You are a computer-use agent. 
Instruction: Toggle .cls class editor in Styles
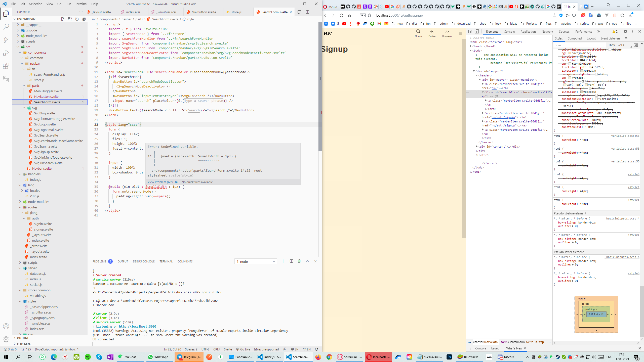(x=621, y=45)
